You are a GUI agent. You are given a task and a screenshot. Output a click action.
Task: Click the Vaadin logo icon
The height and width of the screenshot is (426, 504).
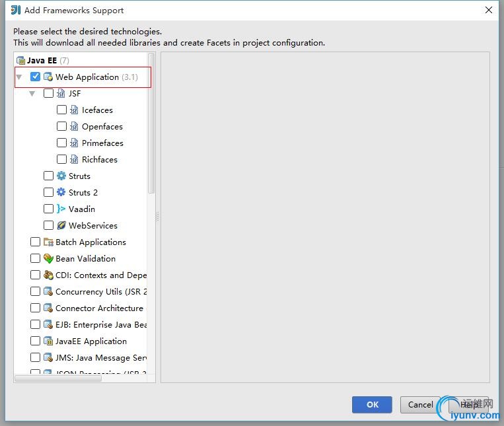click(61, 209)
